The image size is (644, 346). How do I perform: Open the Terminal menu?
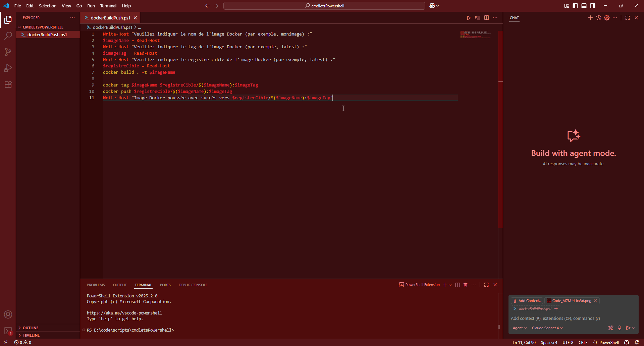click(x=108, y=6)
